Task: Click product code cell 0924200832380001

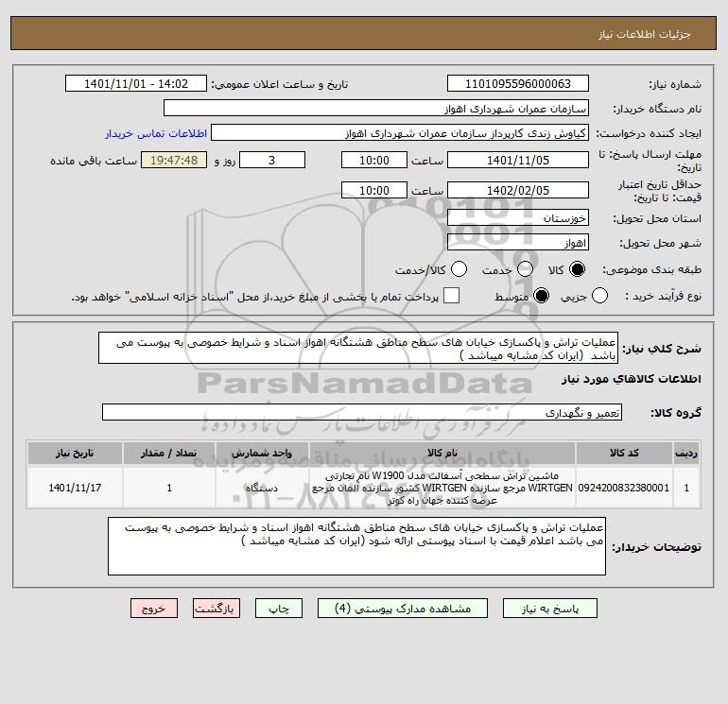Action: click(624, 488)
